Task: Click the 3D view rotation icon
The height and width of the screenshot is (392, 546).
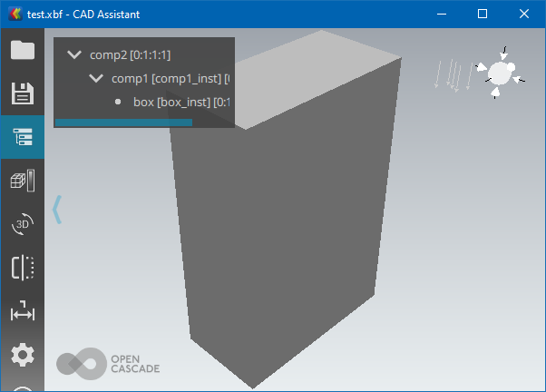Action: coord(22,224)
